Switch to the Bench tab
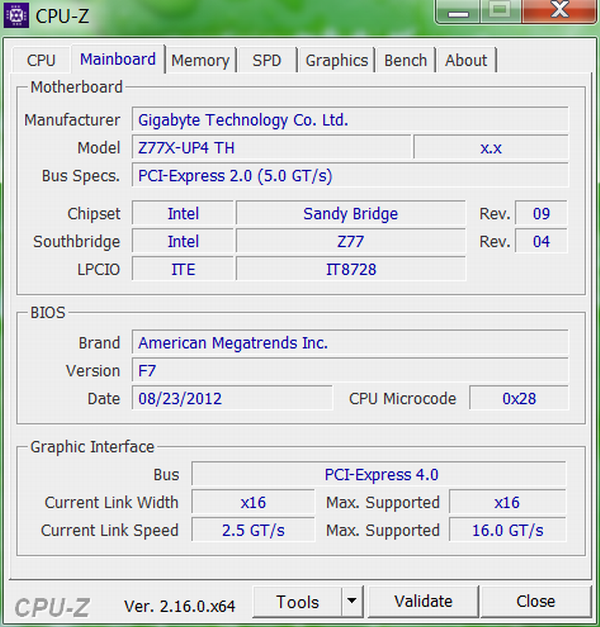The height and width of the screenshot is (627, 600). tap(406, 60)
